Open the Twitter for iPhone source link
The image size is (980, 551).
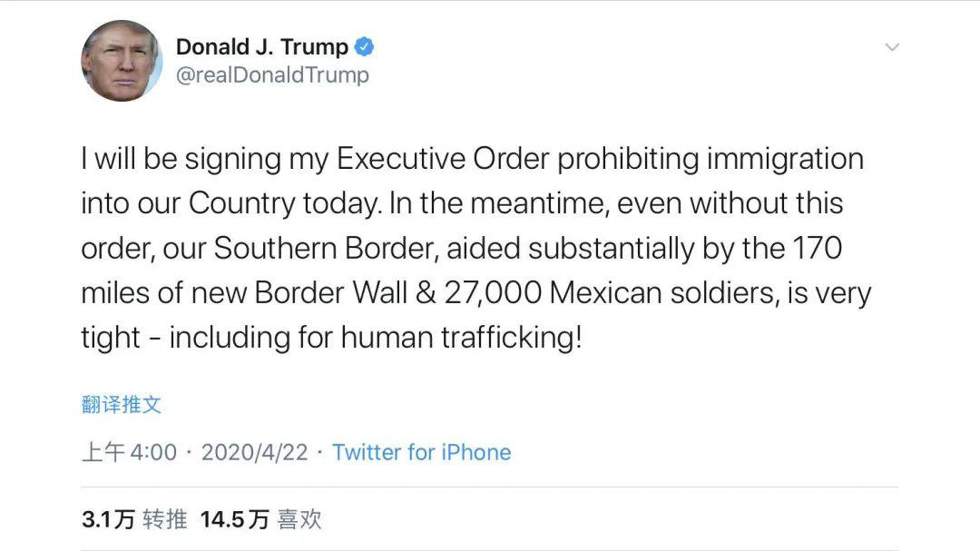(421, 452)
